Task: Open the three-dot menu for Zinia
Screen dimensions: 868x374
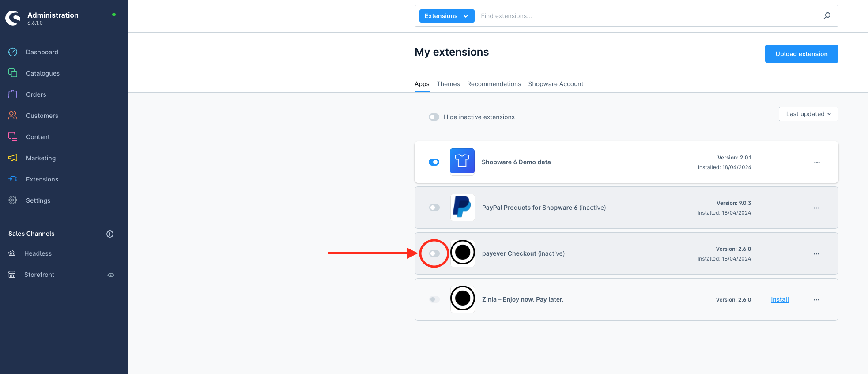Action: pos(816,300)
